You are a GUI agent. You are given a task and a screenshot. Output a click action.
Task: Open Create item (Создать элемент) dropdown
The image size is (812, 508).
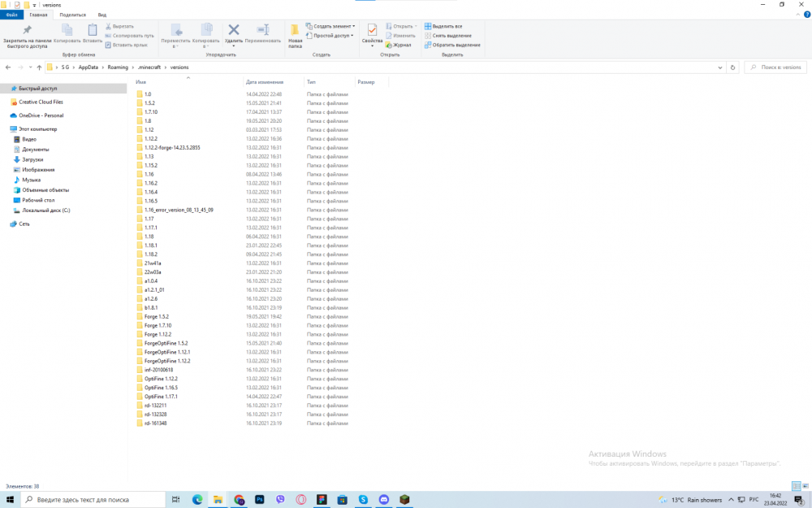point(330,27)
